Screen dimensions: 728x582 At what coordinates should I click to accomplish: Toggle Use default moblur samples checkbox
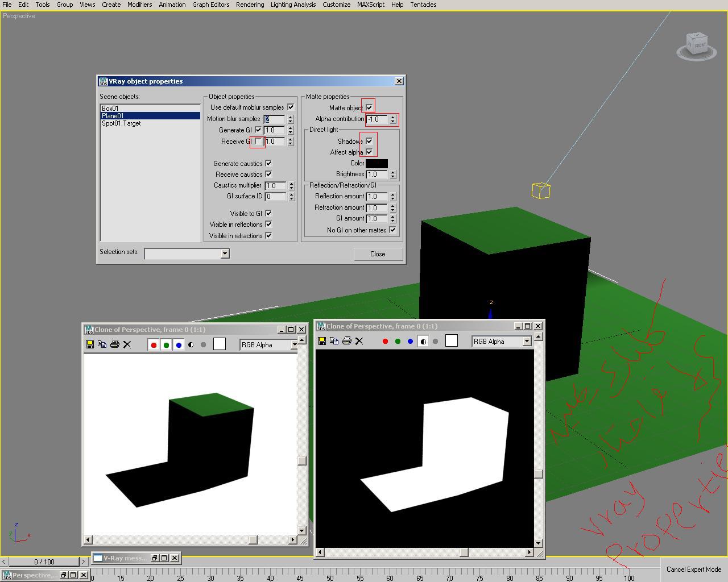tap(291, 107)
